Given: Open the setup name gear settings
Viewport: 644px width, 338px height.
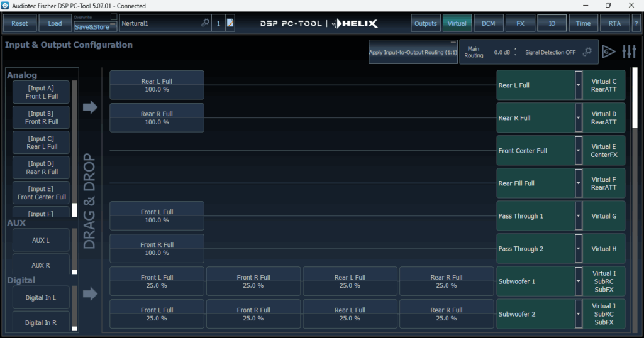Looking at the screenshot, I should pos(205,23).
